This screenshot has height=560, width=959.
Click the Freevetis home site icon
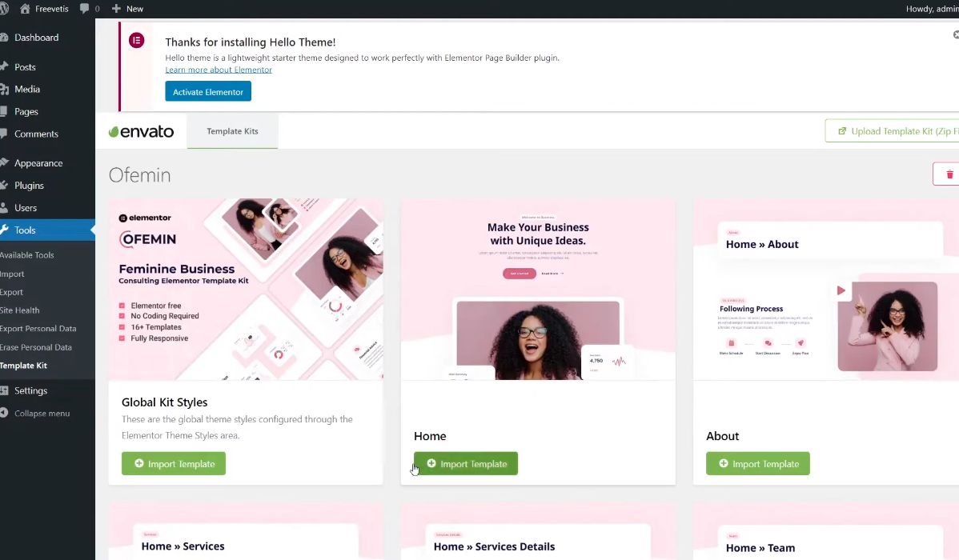pyautogui.click(x=24, y=9)
